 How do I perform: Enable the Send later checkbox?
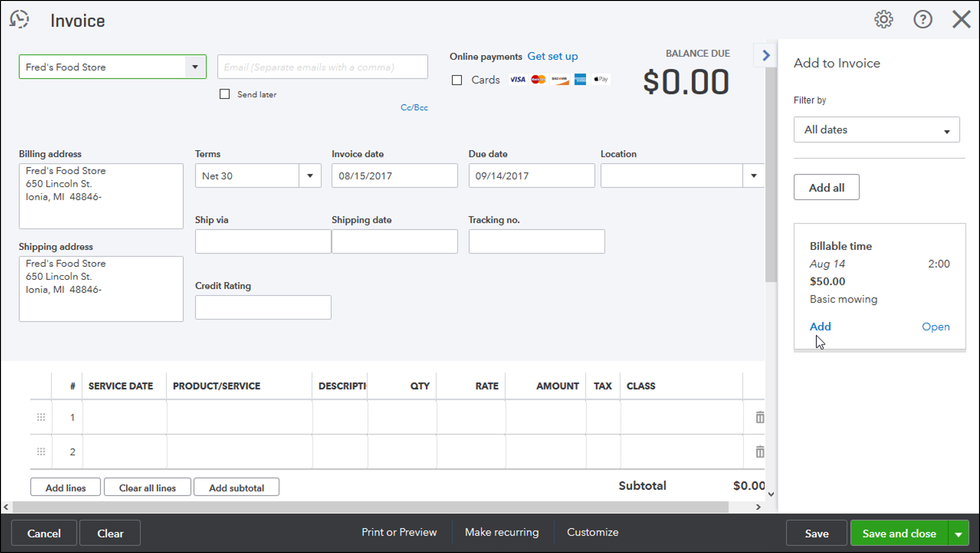225,94
